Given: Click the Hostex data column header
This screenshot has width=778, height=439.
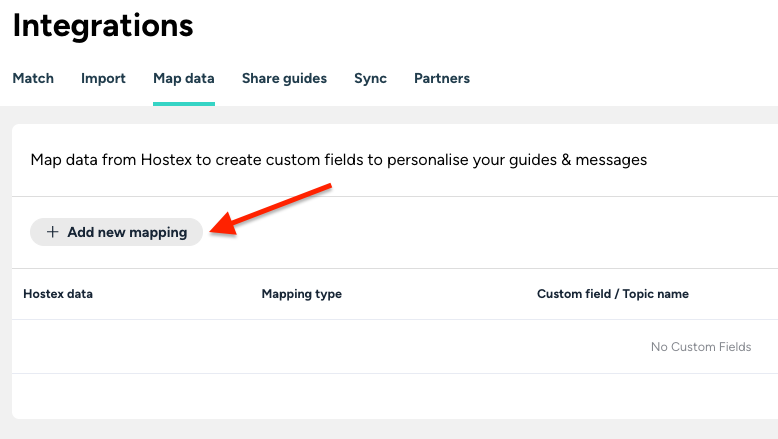Looking at the screenshot, I should tap(58, 294).
